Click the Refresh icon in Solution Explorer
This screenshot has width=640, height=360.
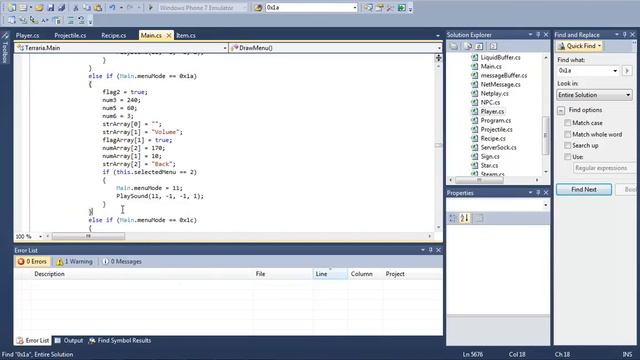click(479, 46)
